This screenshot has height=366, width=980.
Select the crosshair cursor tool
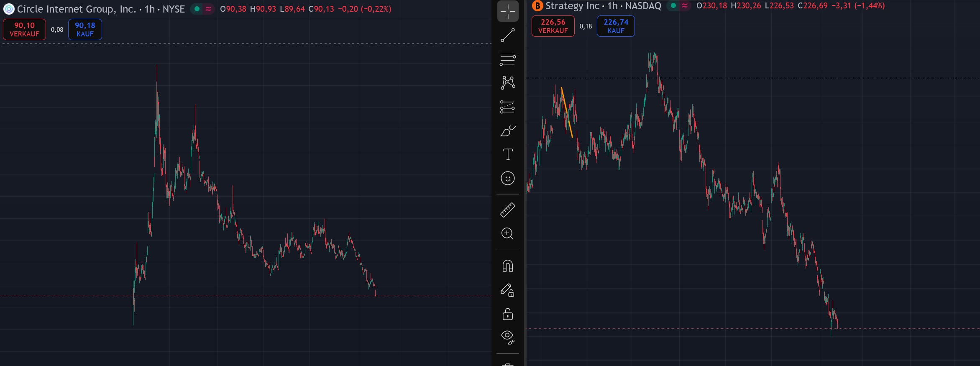[508, 11]
